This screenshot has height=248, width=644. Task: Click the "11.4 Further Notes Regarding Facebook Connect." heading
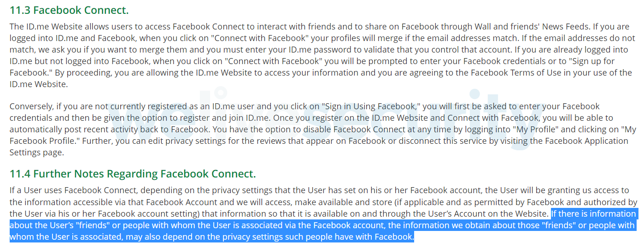pyautogui.click(x=133, y=174)
